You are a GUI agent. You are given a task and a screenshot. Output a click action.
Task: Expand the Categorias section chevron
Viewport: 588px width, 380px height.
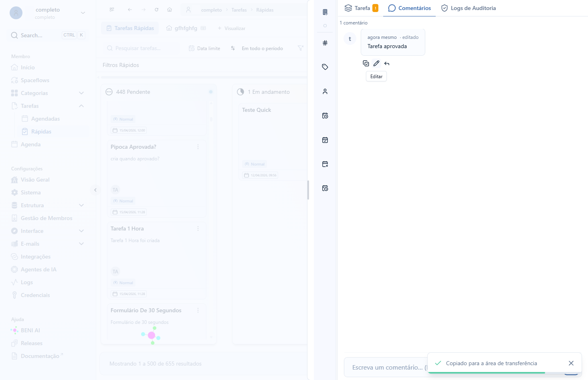pyautogui.click(x=81, y=93)
